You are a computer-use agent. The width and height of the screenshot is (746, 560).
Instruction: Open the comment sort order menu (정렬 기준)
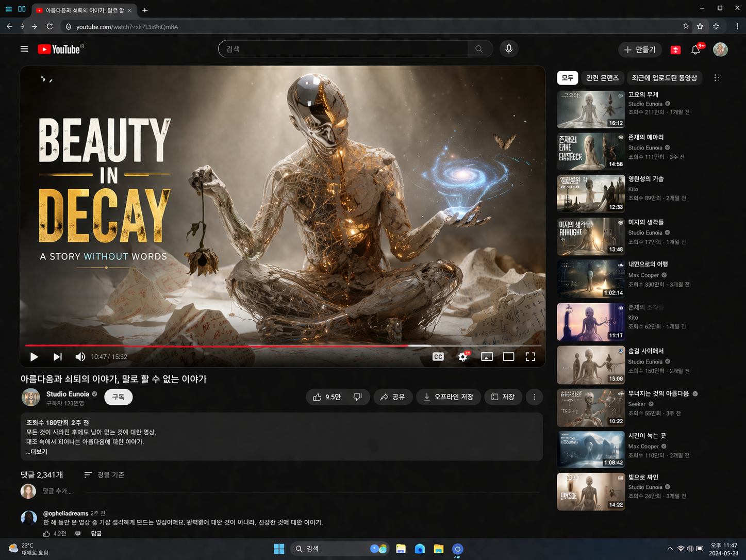coord(104,475)
